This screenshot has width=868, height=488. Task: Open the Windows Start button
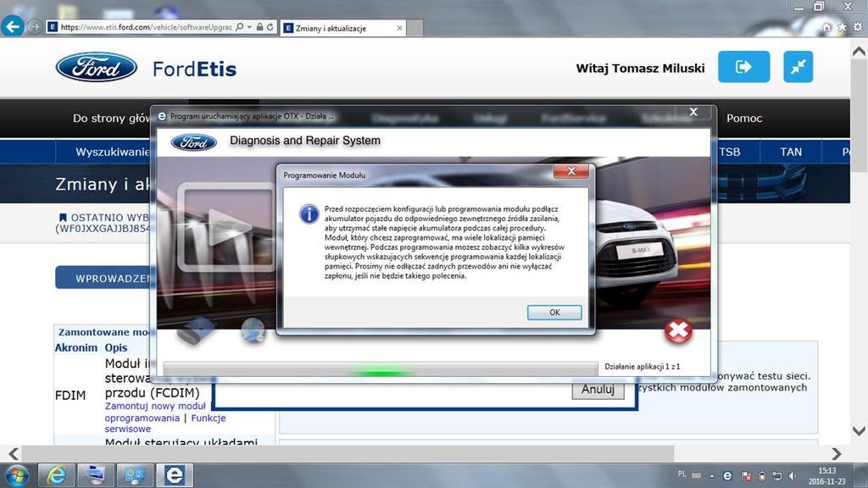(x=17, y=476)
